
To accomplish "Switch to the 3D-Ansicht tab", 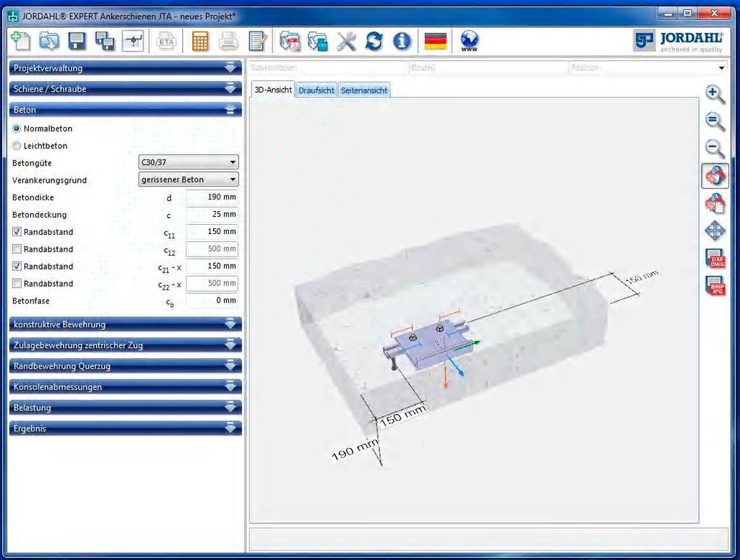I will 272,90.
